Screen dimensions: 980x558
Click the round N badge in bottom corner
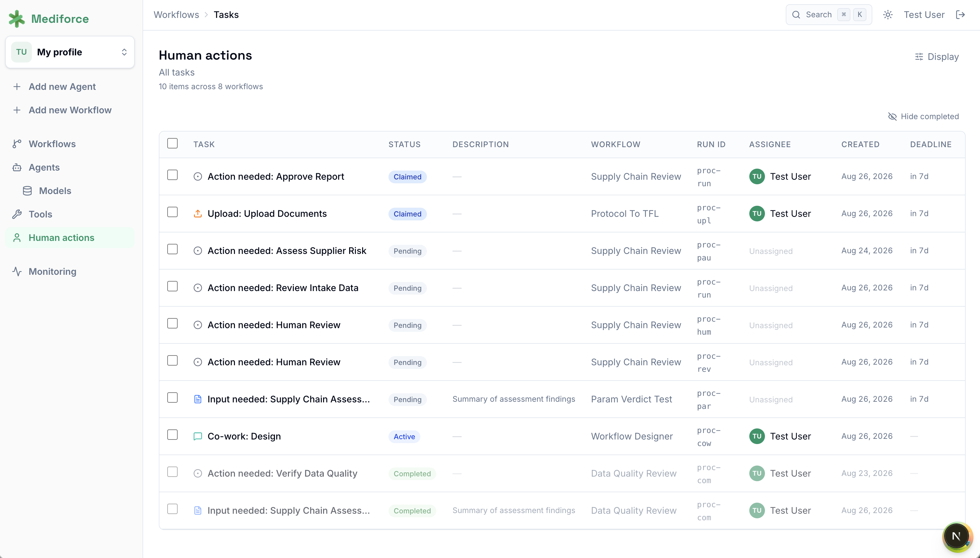point(956,536)
